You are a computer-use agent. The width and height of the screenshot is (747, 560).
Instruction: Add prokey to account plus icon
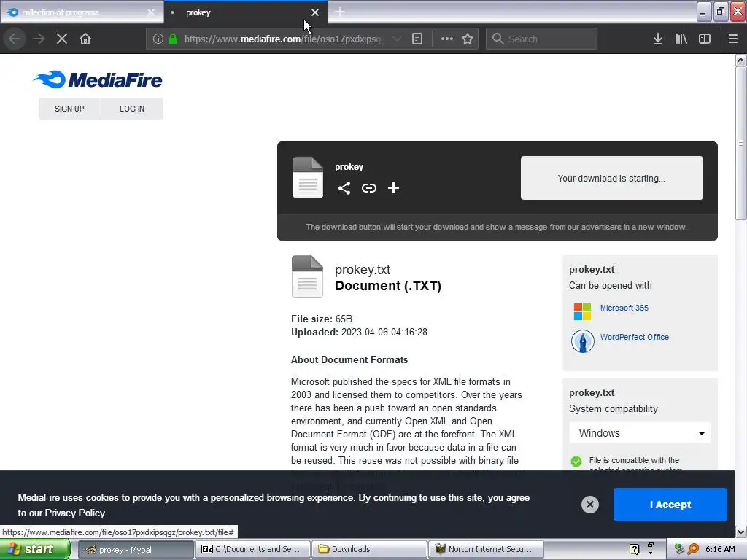coord(393,188)
